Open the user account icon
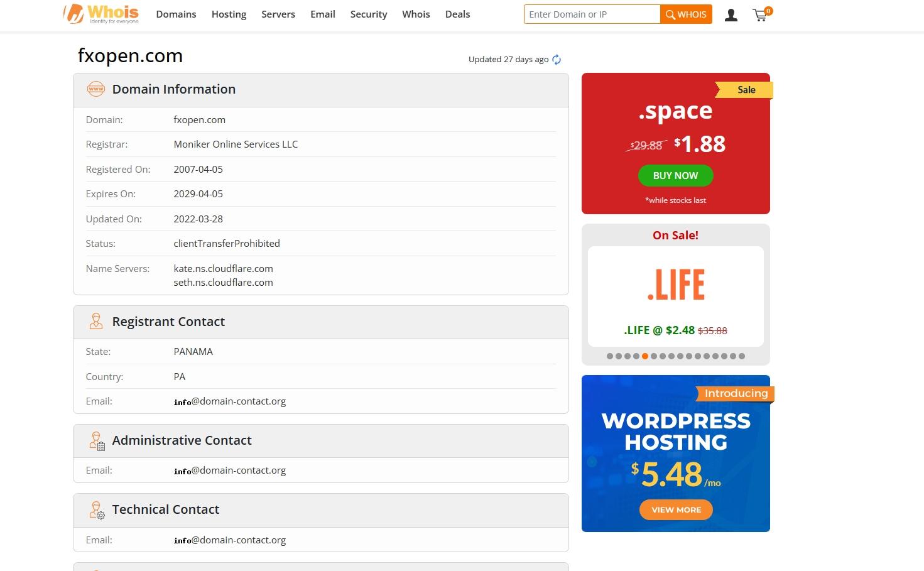Image resolution: width=924 pixels, height=571 pixels. [x=731, y=15]
